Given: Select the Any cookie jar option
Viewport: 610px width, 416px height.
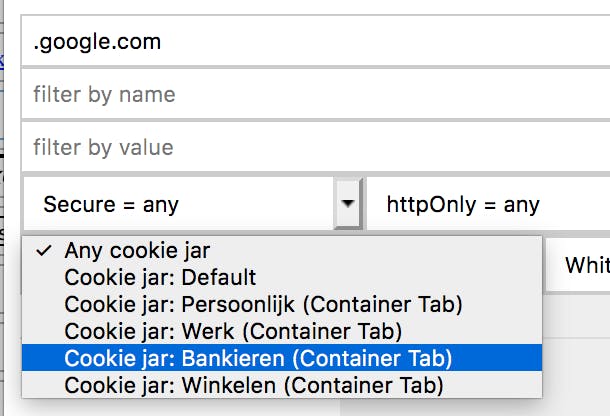Looking at the screenshot, I should click(x=137, y=250).
